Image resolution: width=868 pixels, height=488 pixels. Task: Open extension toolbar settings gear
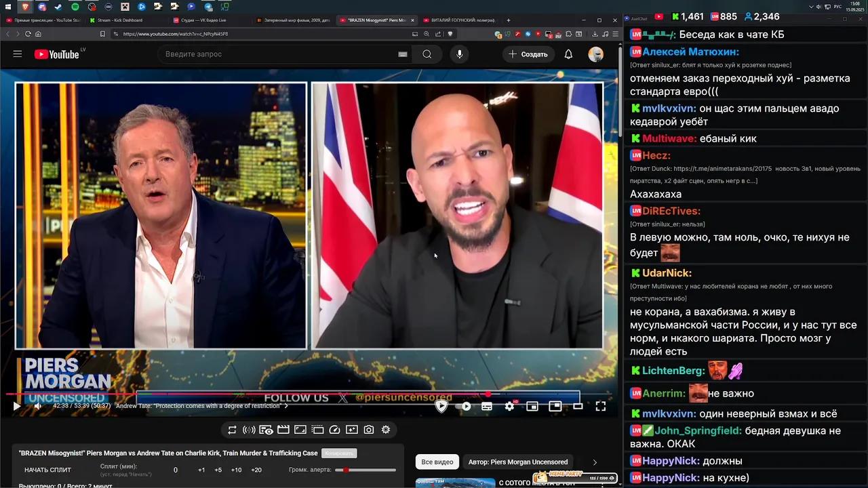pos(386,430)
